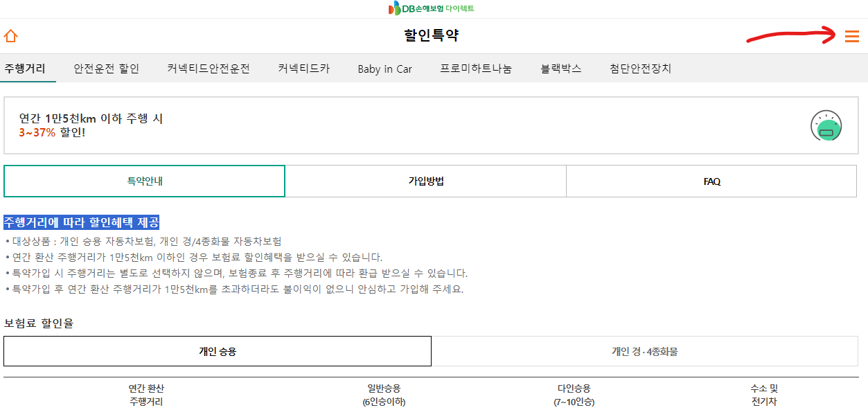Click the 보험료 할인혜택을 받으실 수 있습니다 line

tap(194, 257)
